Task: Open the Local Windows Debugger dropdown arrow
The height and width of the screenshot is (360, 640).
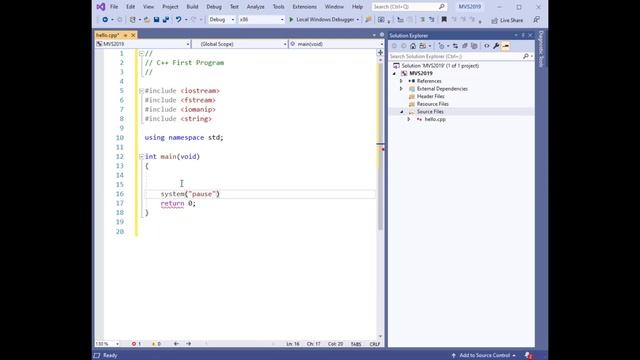Action: click(x=358, y=20)
